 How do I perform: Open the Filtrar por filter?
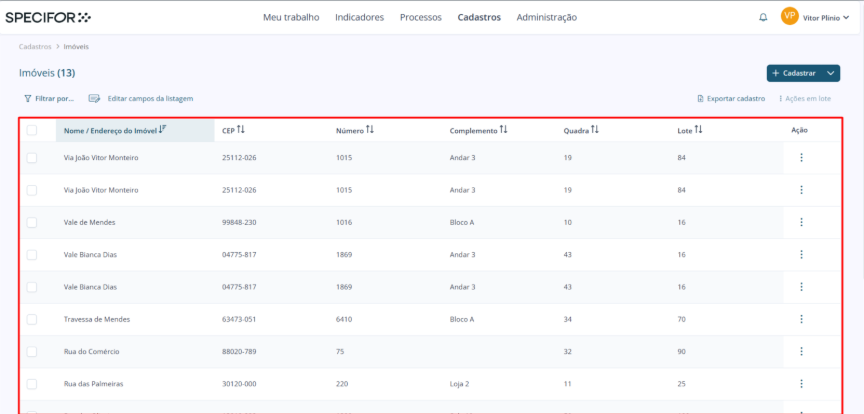tap(49, 99)
